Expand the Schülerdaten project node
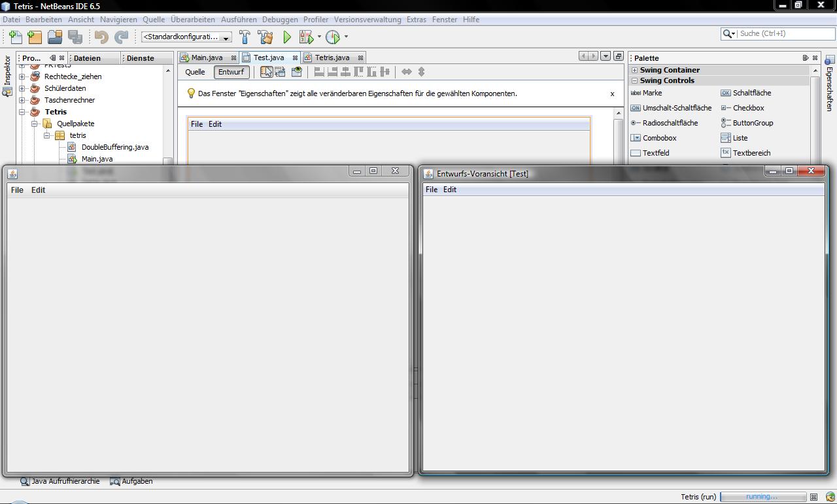 [x=22, y=88]
